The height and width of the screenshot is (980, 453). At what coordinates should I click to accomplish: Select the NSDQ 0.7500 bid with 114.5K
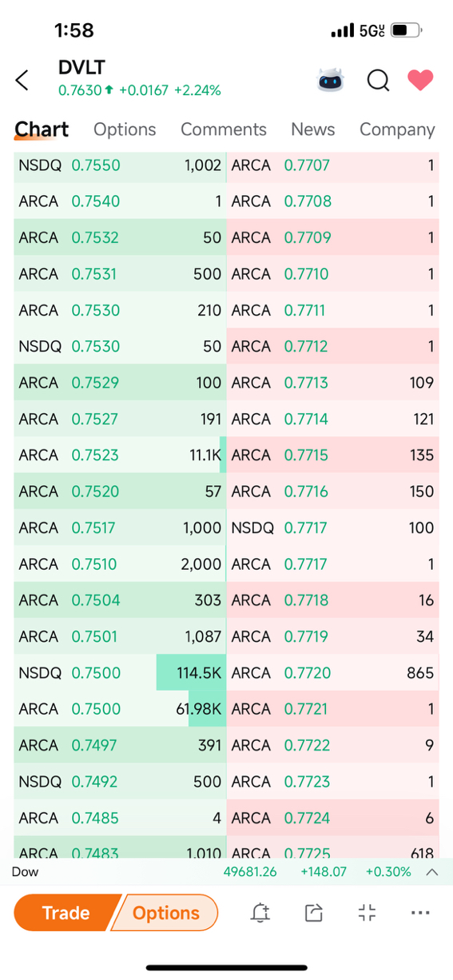coord(120,673)
